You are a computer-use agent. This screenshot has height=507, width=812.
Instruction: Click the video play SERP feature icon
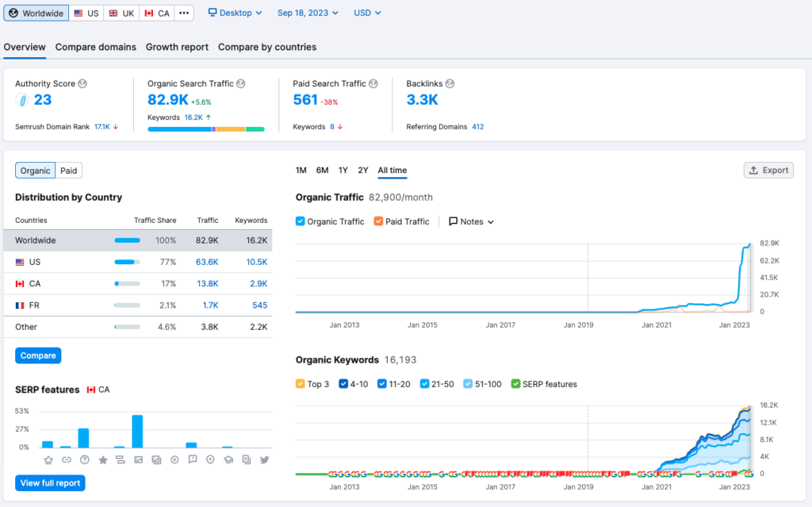(174, 460)
